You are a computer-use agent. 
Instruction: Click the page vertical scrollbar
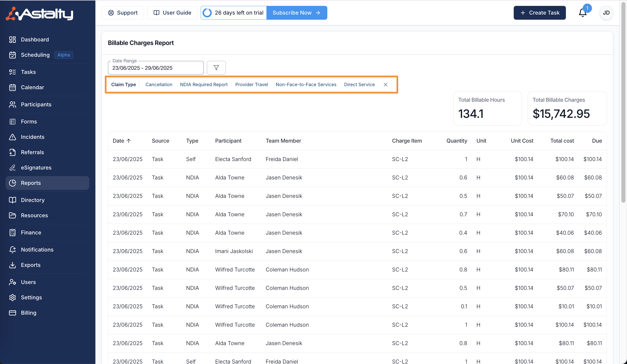coord(623,102)
